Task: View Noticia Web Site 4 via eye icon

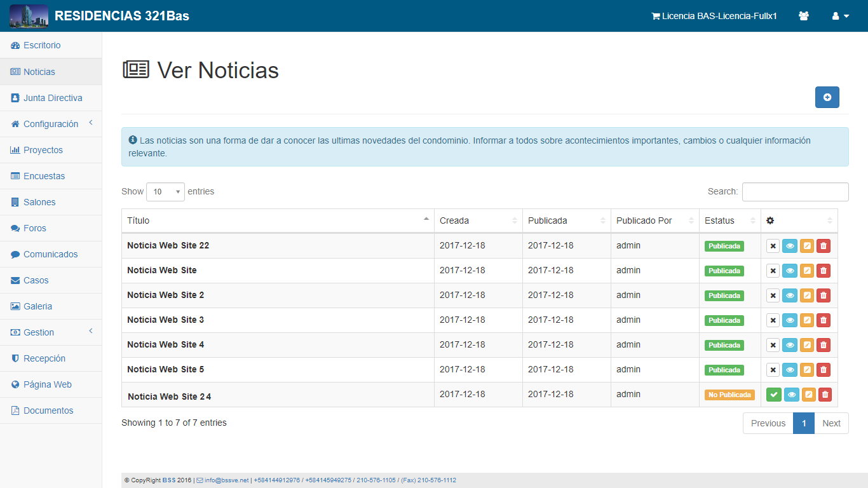Action: [x=790, y=345]
